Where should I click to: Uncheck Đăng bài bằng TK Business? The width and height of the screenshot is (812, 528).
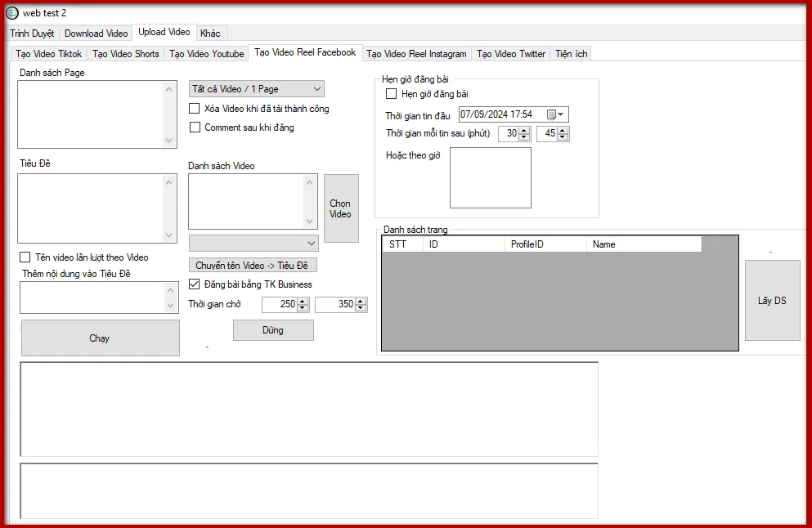(x=194, y=284)
